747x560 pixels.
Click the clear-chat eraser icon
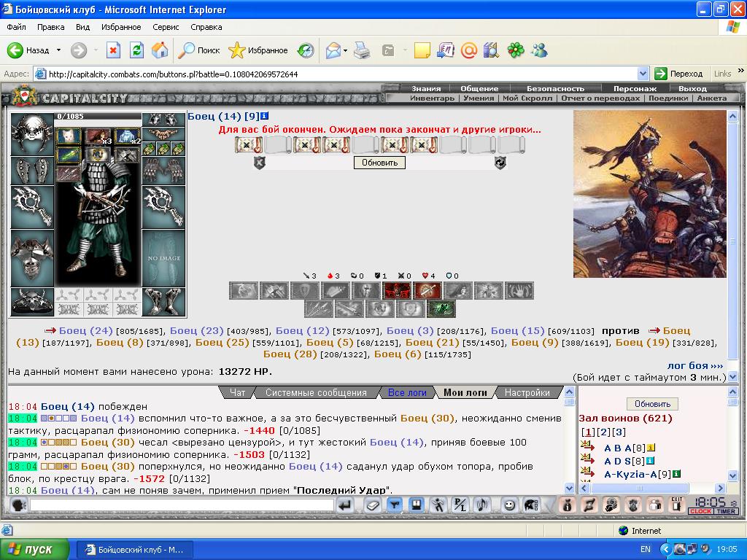pyautogui.click(x=373, y=505)
